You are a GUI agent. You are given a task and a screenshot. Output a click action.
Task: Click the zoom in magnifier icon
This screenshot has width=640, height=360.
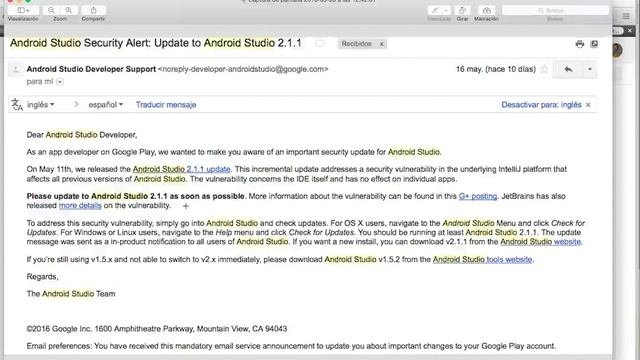[x=69, y=10]
